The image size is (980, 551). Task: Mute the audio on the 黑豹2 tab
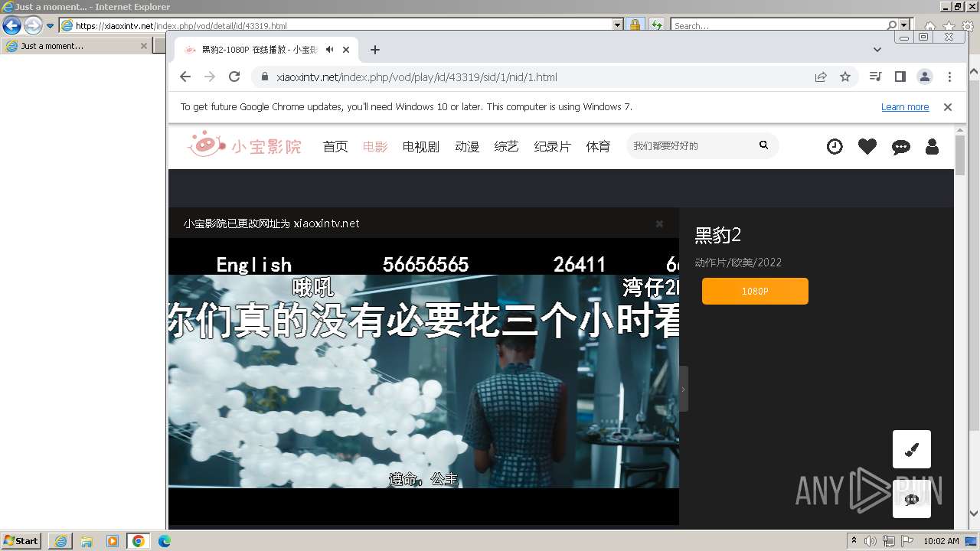329,50
